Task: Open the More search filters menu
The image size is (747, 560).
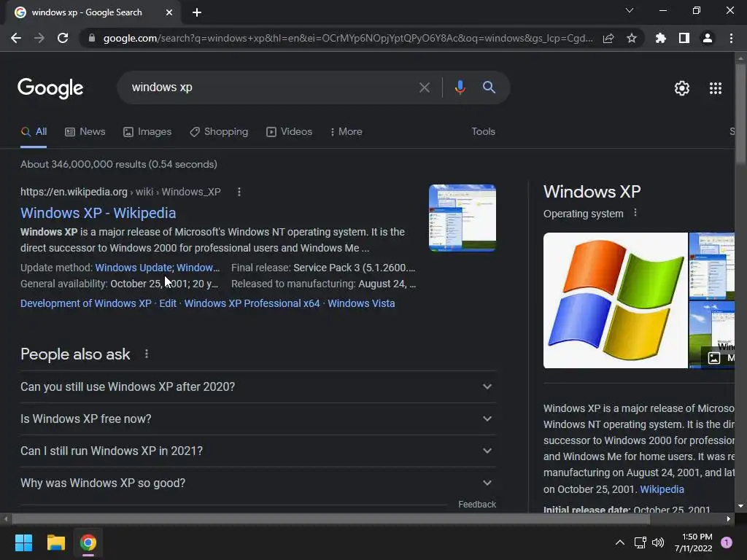Action: point(347,132)
